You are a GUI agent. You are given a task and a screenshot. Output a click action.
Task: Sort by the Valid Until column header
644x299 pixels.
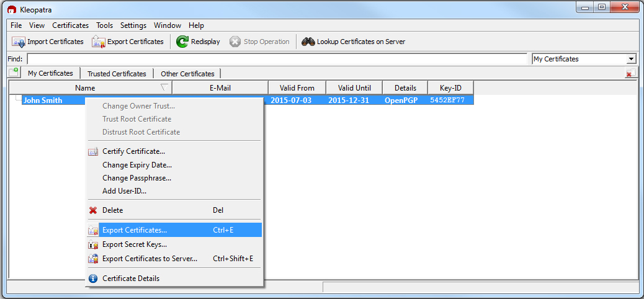(x=354, y=88)
